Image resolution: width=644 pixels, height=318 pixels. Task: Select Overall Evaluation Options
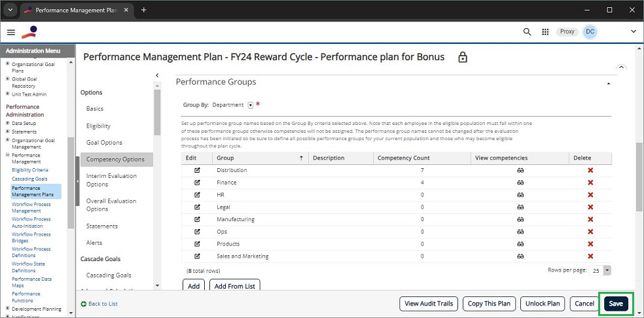[x=111, y=205]
